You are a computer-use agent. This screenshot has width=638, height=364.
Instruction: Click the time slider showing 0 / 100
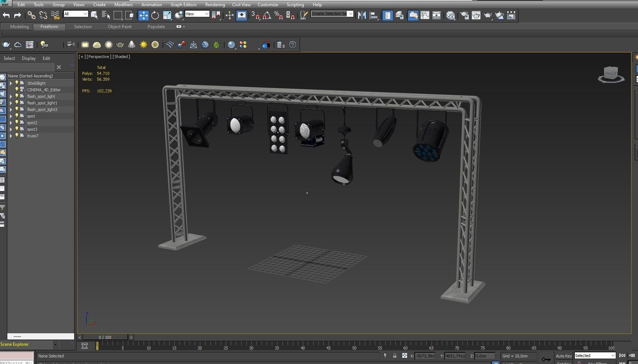pos(105,337)
